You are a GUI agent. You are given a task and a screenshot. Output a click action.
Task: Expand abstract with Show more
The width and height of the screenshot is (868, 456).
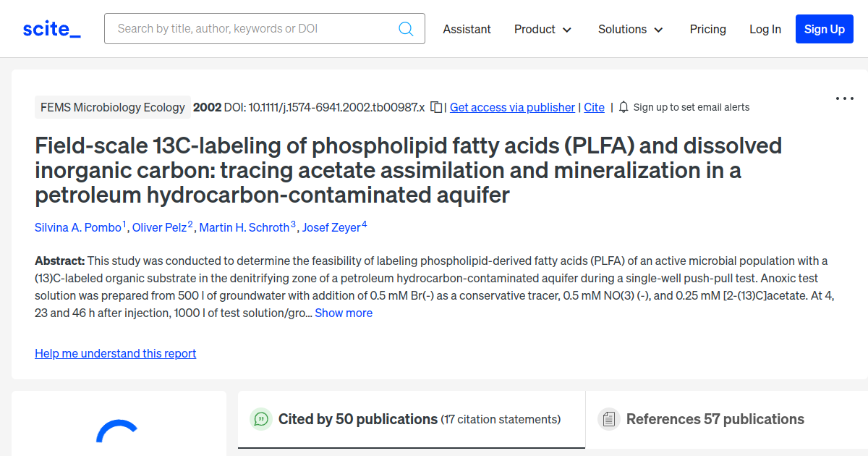(344, 313)
